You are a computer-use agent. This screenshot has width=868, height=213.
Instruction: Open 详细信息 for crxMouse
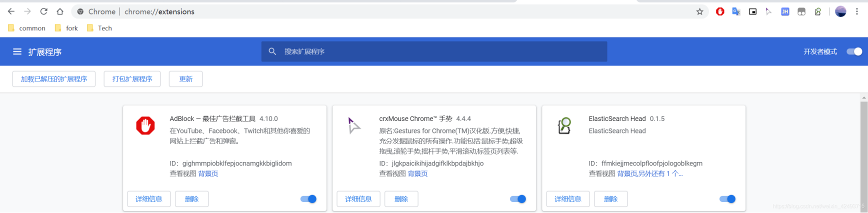coord(358,199)
